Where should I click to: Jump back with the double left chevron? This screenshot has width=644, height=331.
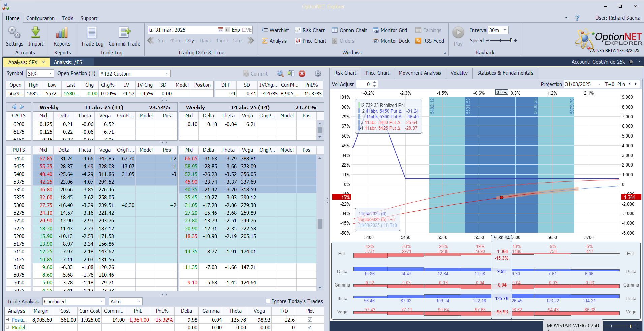[x=151, y=40]
